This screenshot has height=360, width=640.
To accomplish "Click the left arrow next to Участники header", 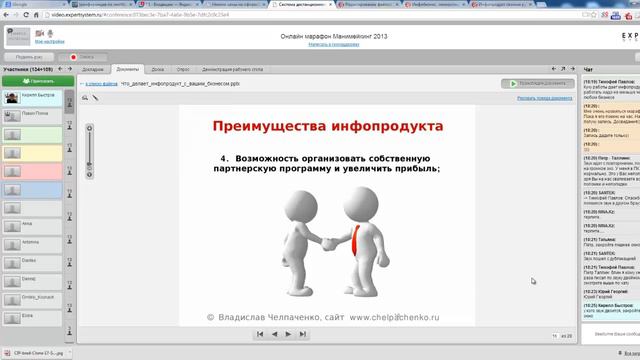I will (x=60, y=69).
